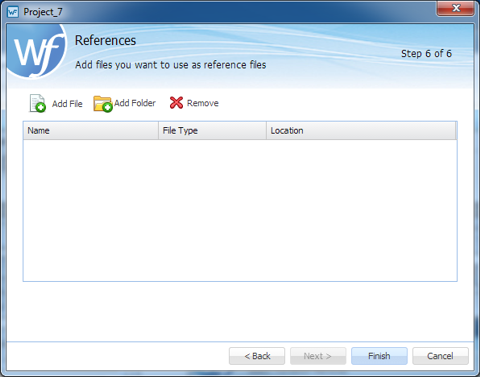Image resolution: width=480 pixels, height=377 pixels.
Task: Click the greyed-out Next button
Action: (318, 356)
